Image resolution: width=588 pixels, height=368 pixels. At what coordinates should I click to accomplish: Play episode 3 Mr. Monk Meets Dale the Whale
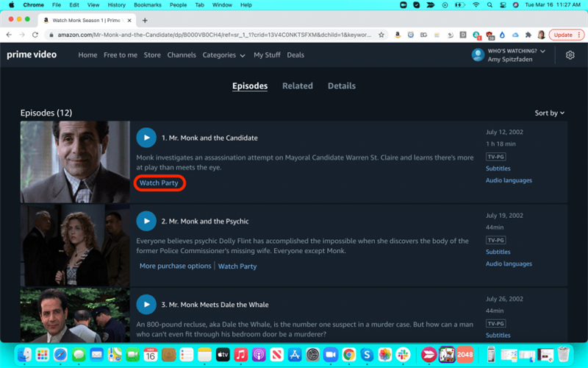[146, 304]
